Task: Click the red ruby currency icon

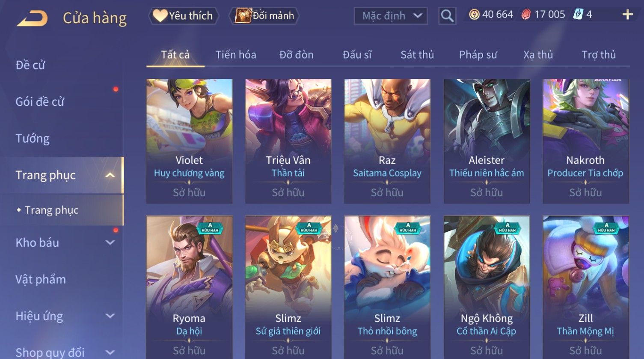Action: pos(526,15)
